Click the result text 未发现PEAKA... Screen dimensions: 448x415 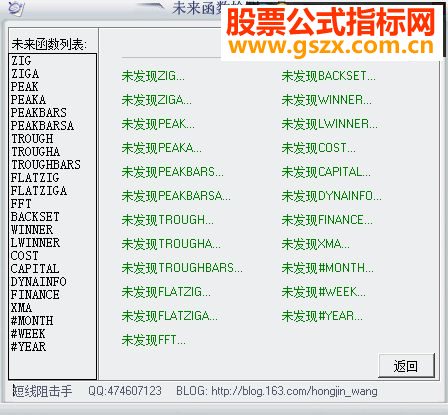(x=162, y=148)
